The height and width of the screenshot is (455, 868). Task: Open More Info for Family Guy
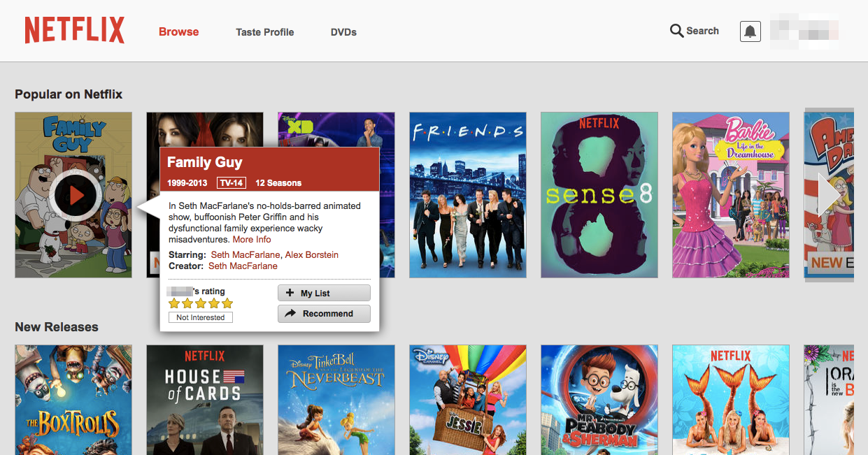click(x=251, y=239)
